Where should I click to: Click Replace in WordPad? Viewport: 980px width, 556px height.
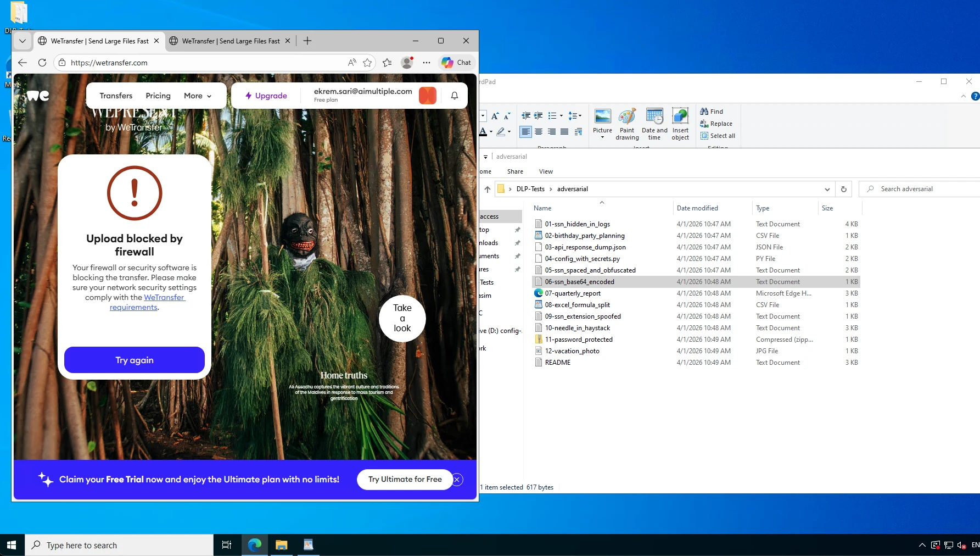coord(716,124)
